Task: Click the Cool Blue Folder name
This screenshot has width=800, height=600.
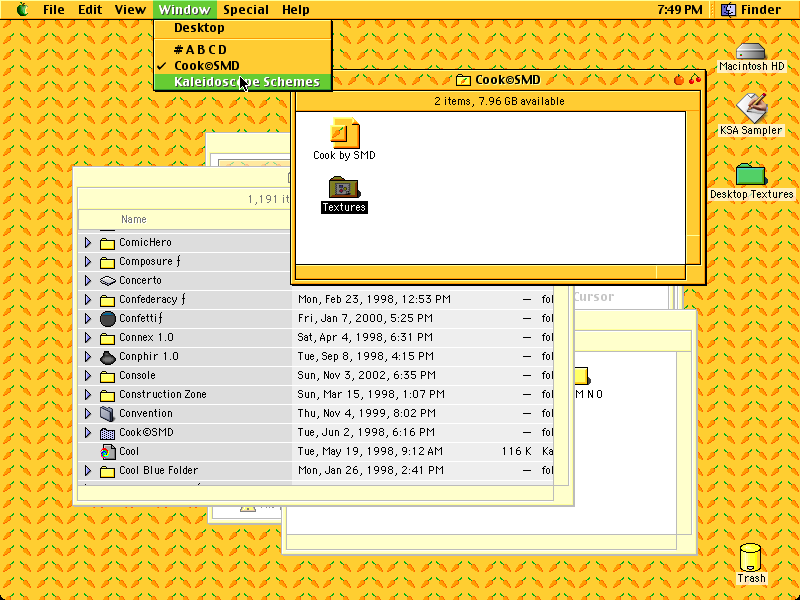Action: 158,470
